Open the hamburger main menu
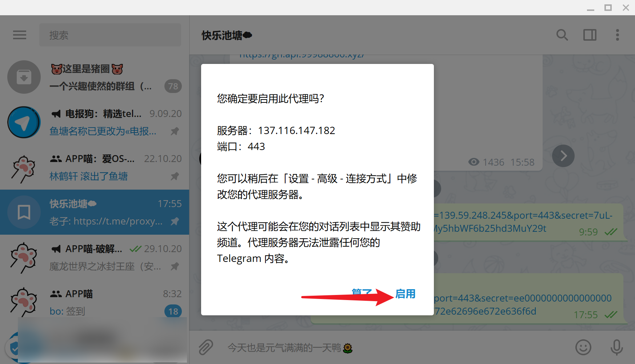635x364 pixels. pyautogui.click(x=20, y=35)
